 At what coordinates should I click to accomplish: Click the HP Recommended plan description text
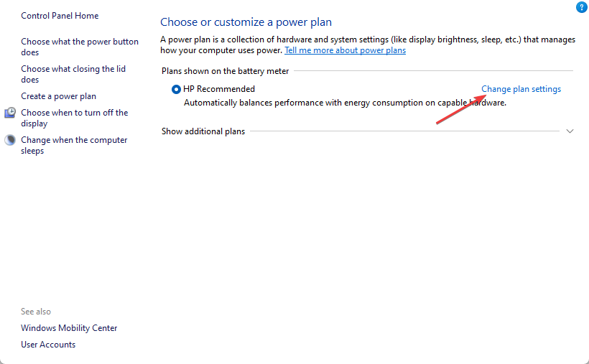[345, 103]
